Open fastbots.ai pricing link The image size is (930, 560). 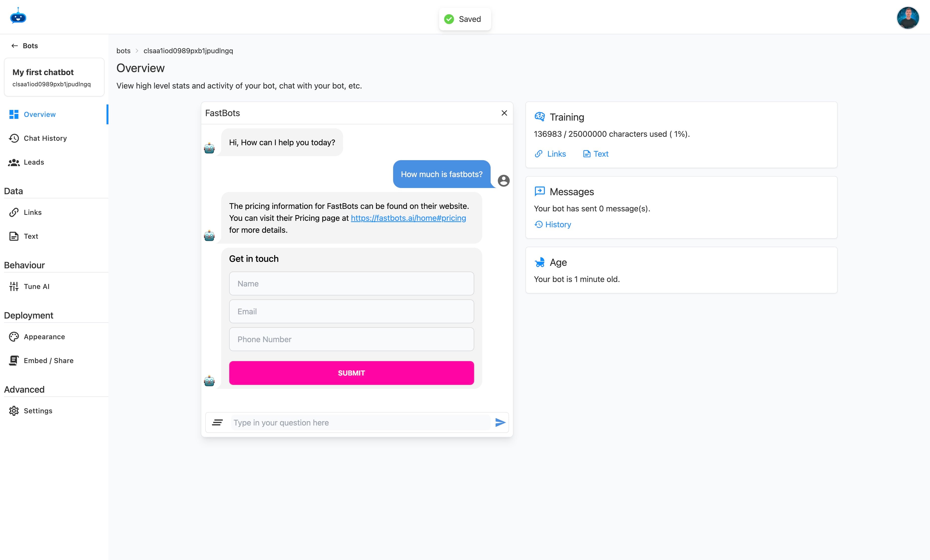click(x=408, y=218)
